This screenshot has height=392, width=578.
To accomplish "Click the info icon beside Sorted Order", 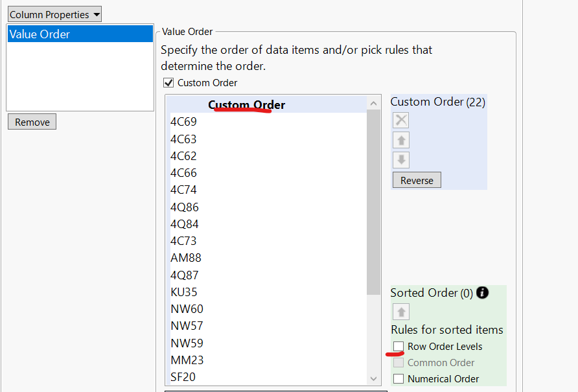I will tap(482, 293).
